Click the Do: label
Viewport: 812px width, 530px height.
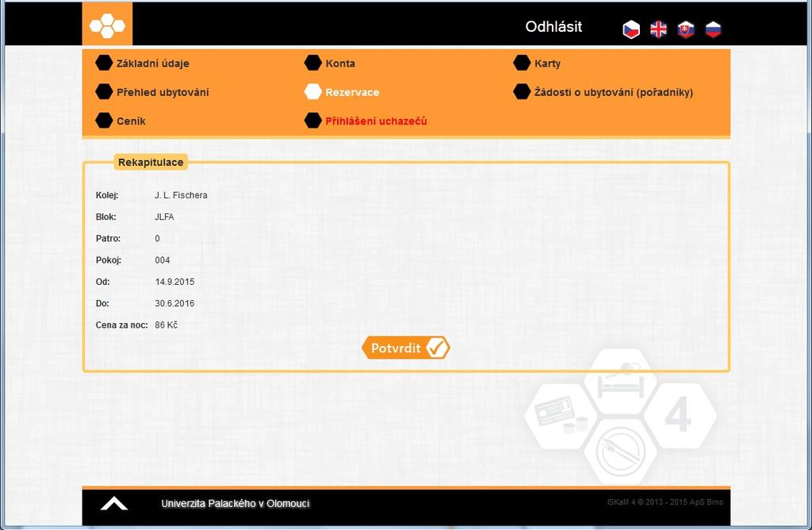pyautogui.click(x=102, y=304)
